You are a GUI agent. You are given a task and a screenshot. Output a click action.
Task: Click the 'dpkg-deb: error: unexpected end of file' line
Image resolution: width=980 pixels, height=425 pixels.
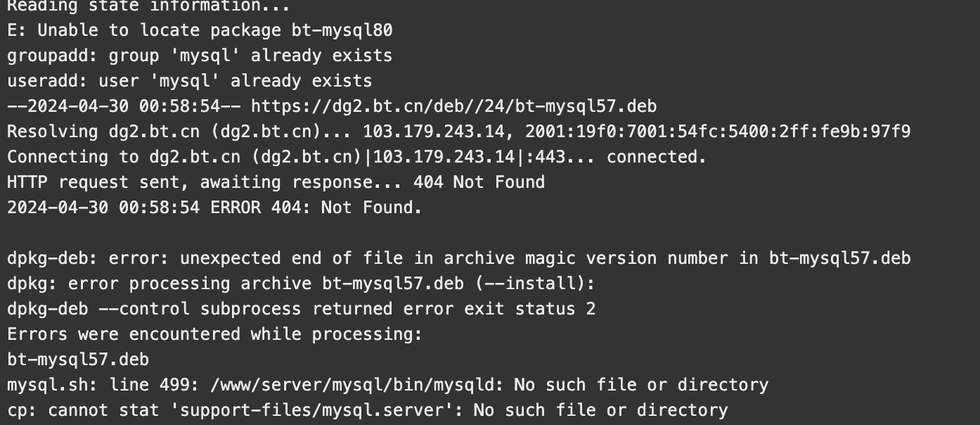459,258
